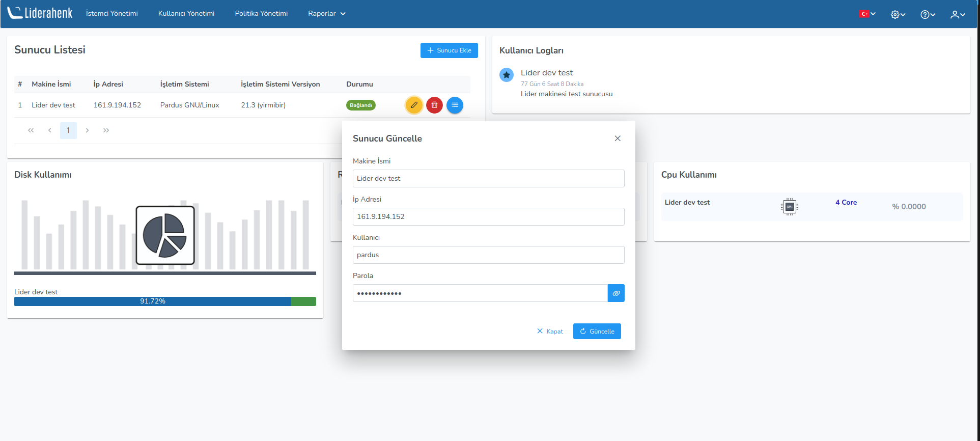Viewport: 980px width, 441px height.
Task: Expand the Raporlar dropdown
Action: click(x=327, y=13)
